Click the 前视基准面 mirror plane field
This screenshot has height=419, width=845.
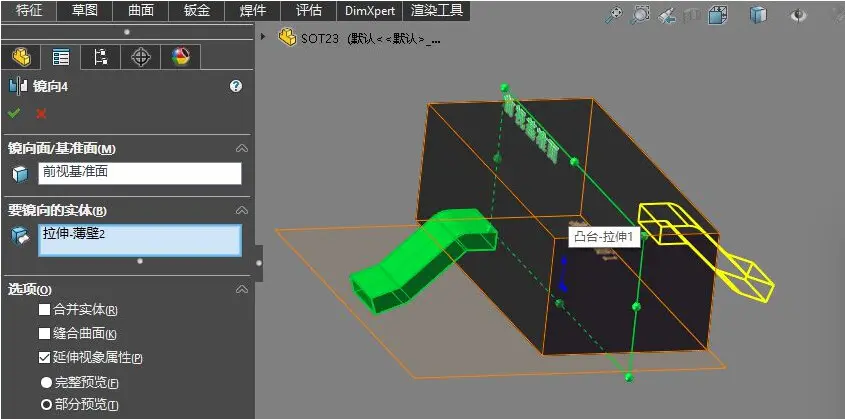140,173
